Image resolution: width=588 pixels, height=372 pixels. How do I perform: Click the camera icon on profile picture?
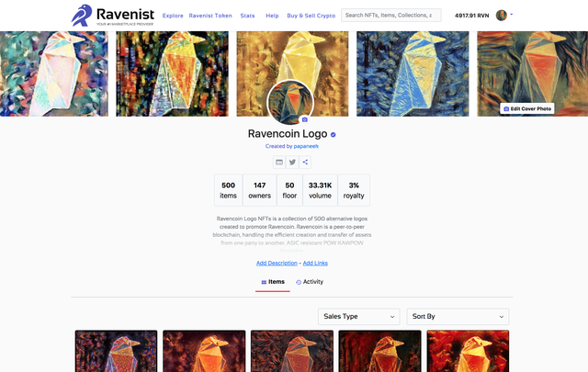[304, 119]
